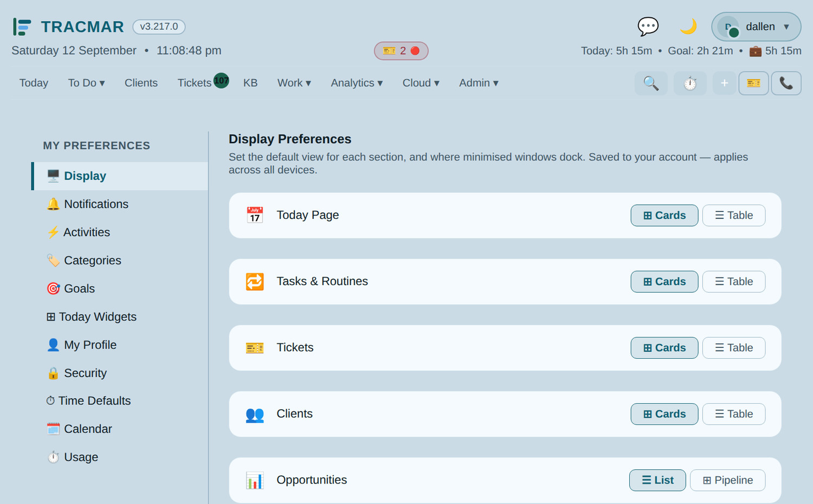Toggle dark mode moon icon
This screenshot has width=813, height=504.
pos(688,27)
